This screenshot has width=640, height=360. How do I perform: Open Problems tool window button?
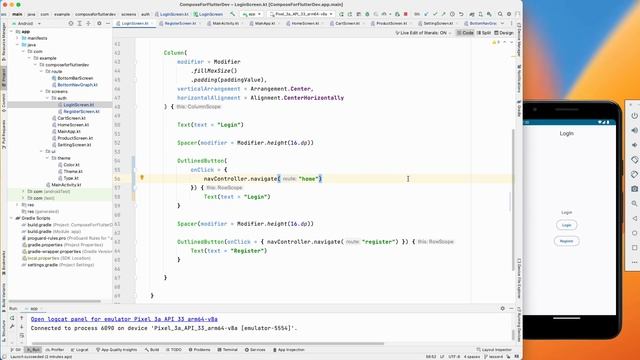[200, 350]
